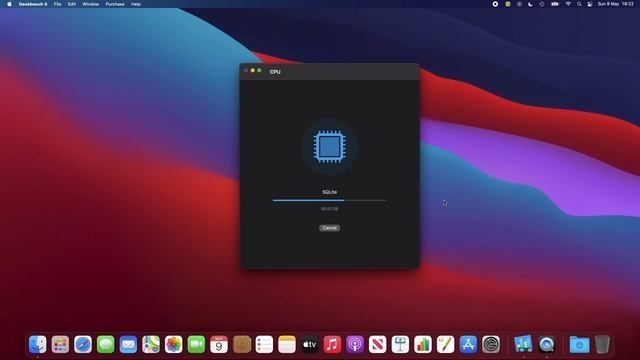Open QuickTime Player from the dock
The image size is (640, 360).
(x=547, y=344)
